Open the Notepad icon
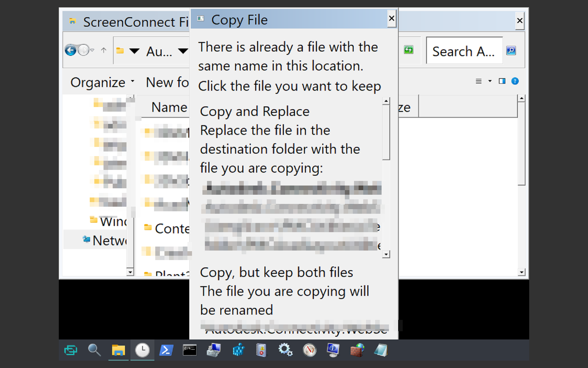The image size is (588, 368). click(381, 350)
